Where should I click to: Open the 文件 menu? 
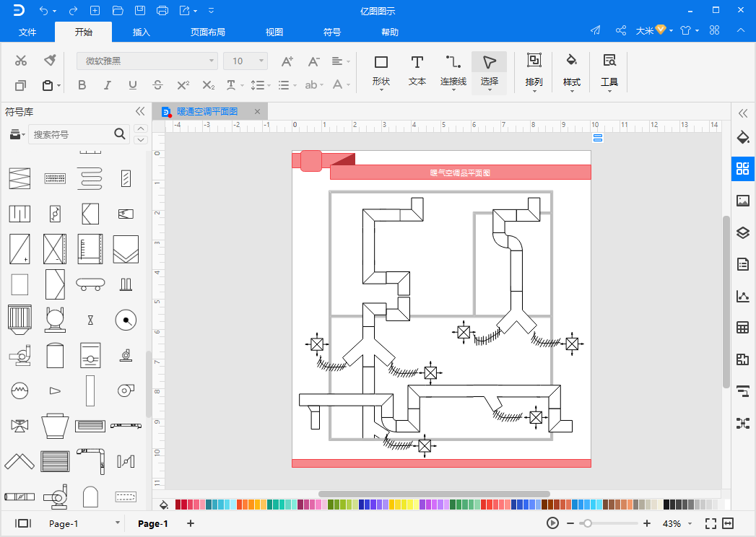27,32
